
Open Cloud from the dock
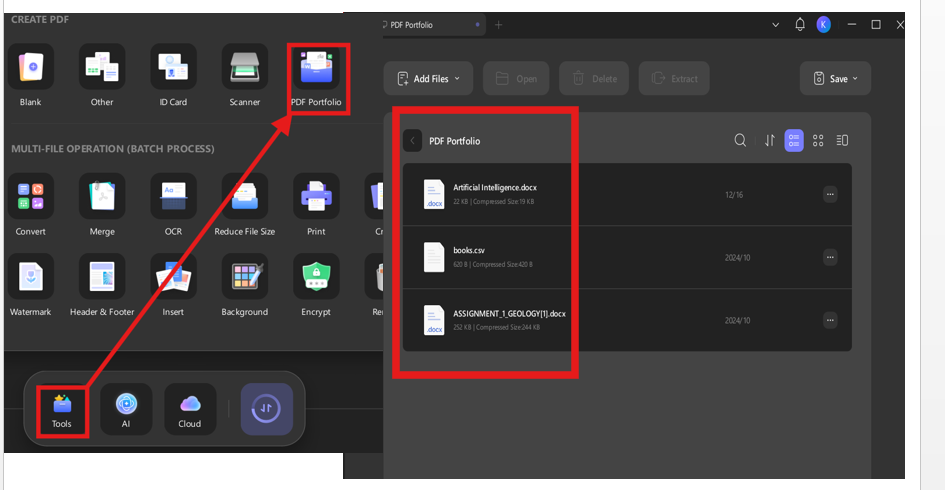point(190,409)
